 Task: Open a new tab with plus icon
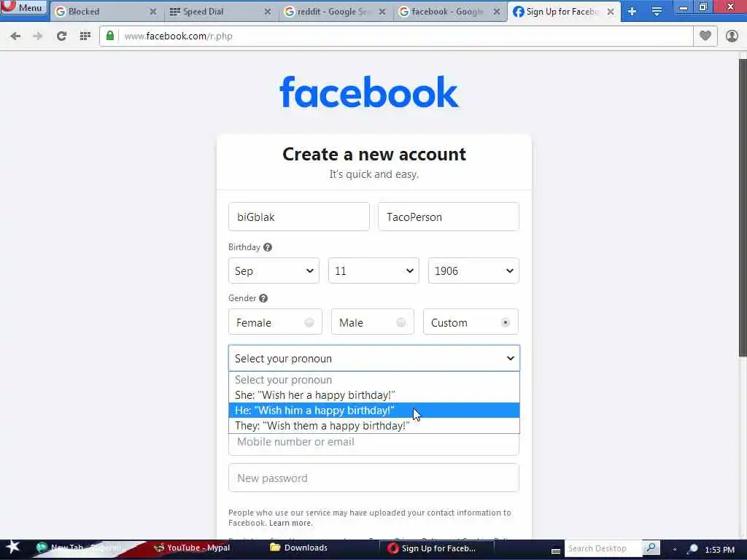[x=632, y=12]
